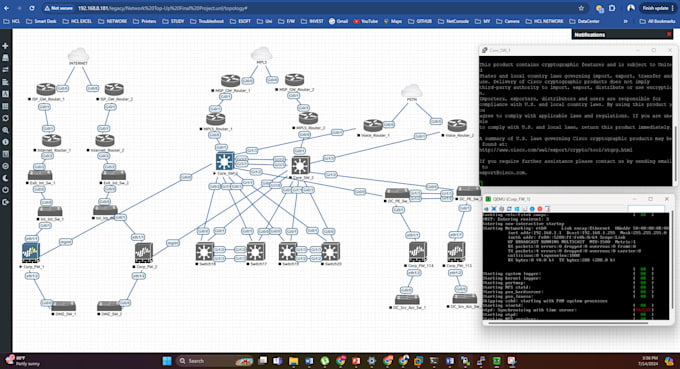Open the Networks arrows icon in the sidebar
Viewport: 680px width, 369px height.
[x=5, y=70]
